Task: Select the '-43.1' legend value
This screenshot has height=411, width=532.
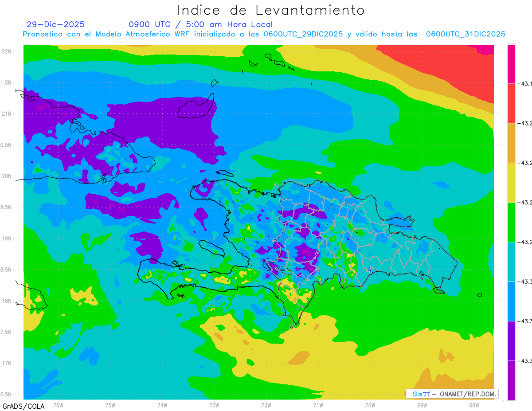Action: point(524,83)
